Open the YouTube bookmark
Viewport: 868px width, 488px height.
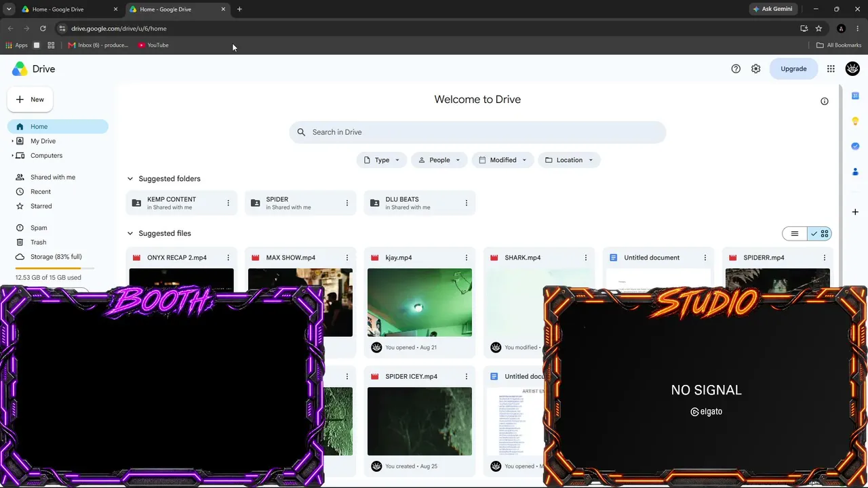(153, 45)
